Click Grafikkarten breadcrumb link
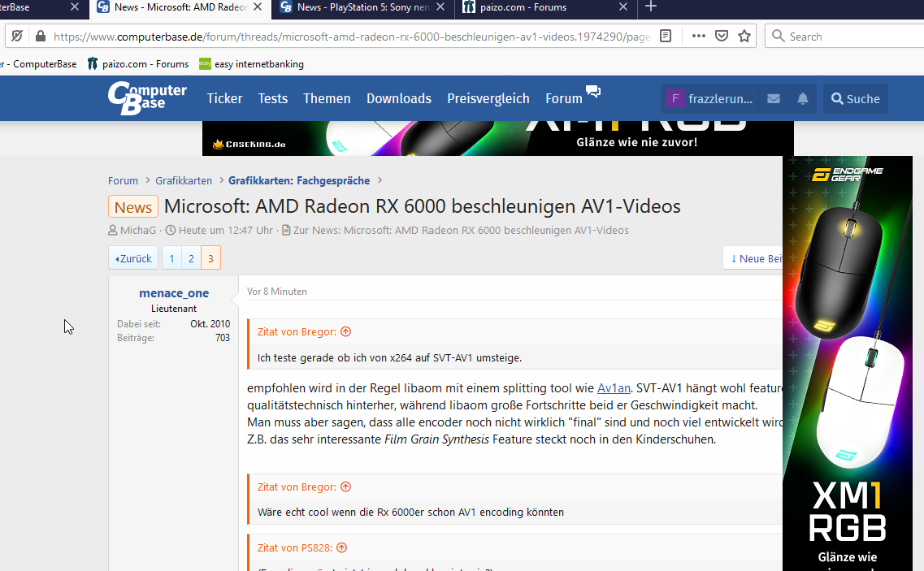 [184, 180]
